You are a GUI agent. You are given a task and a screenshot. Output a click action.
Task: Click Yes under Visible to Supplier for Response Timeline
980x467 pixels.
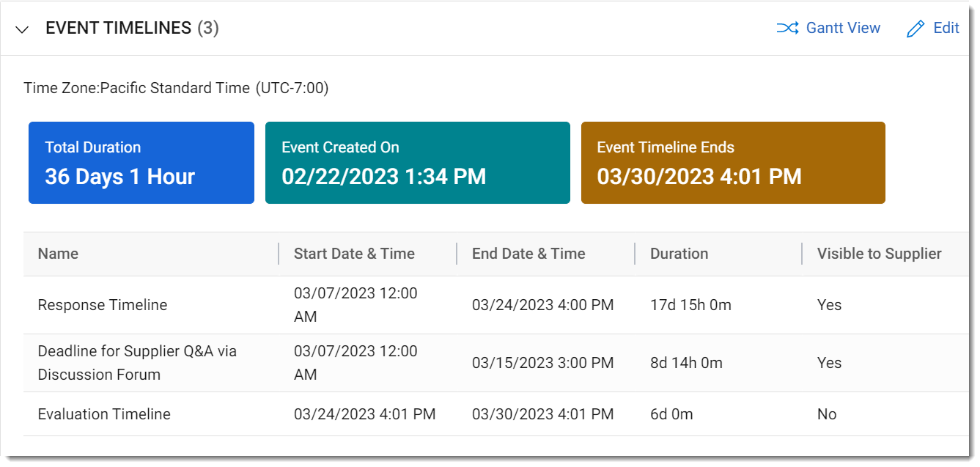coord(828,305)
